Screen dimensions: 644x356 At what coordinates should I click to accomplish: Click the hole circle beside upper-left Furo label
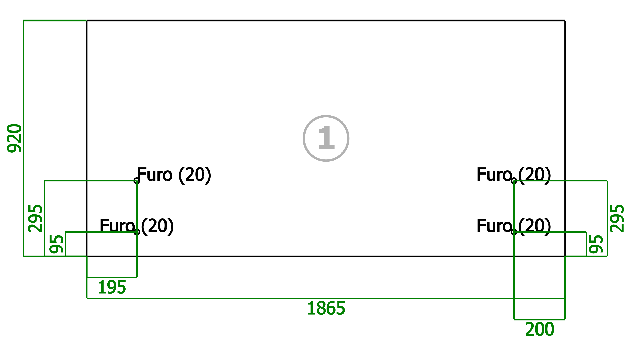[x=137, y=181]
